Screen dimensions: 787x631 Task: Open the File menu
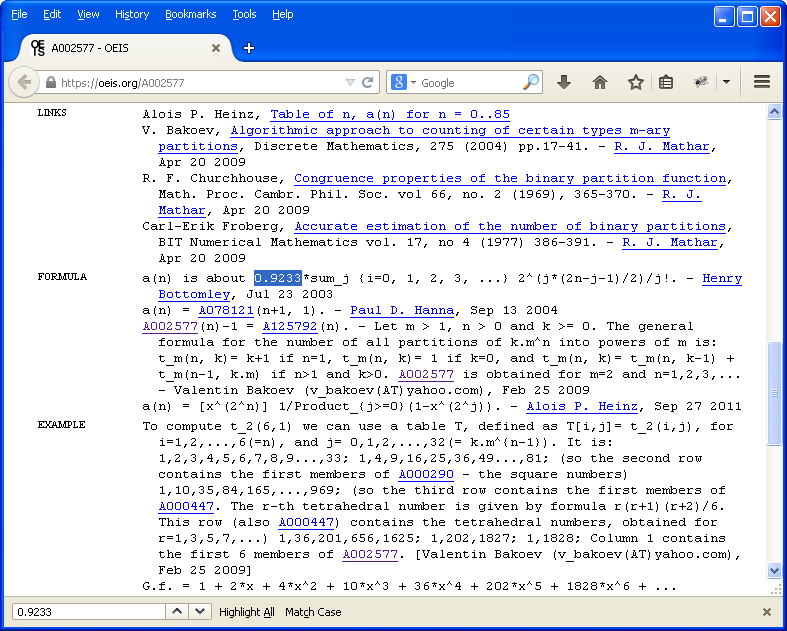[x=19, y=15]
